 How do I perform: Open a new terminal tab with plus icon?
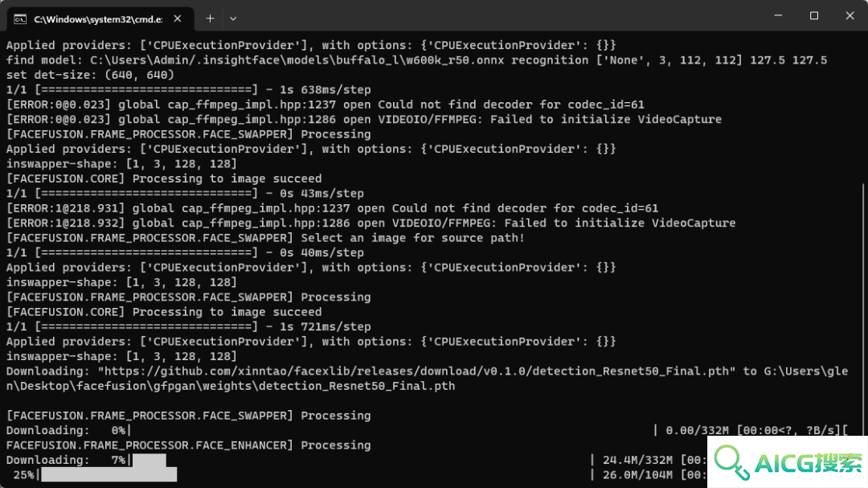coord(211,18)
